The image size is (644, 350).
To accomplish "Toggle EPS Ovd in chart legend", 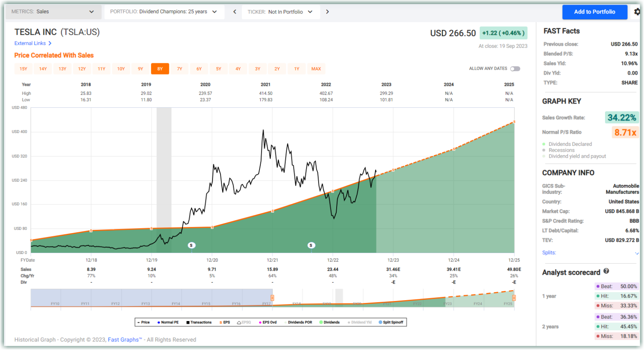I will (268, 322).
